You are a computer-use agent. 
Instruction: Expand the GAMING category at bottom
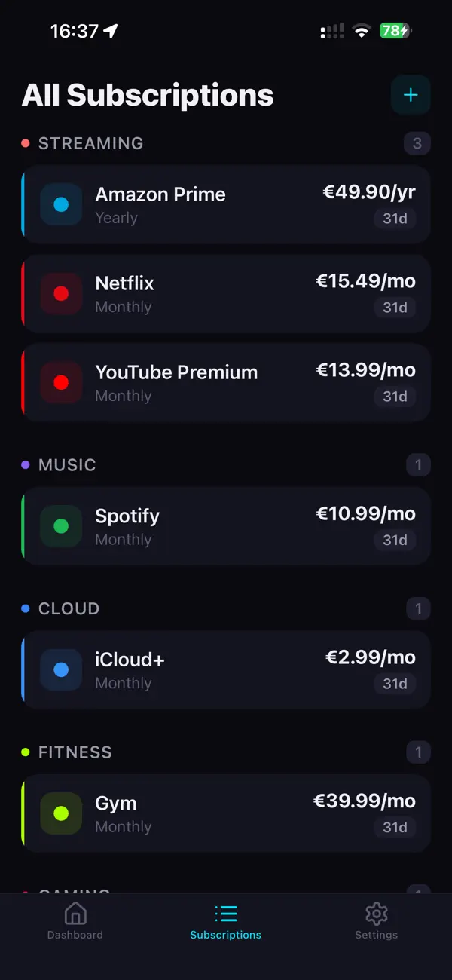click(x=75, y=893)
